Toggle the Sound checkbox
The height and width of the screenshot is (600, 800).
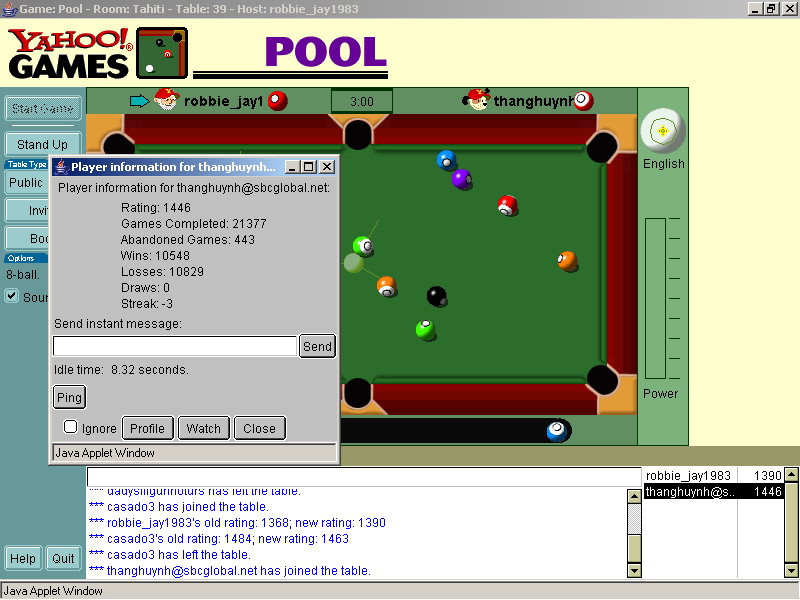tap(12, 296)
